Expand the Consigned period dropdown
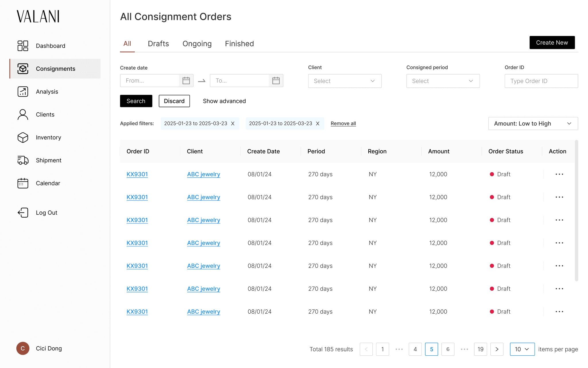 point(443,81)
